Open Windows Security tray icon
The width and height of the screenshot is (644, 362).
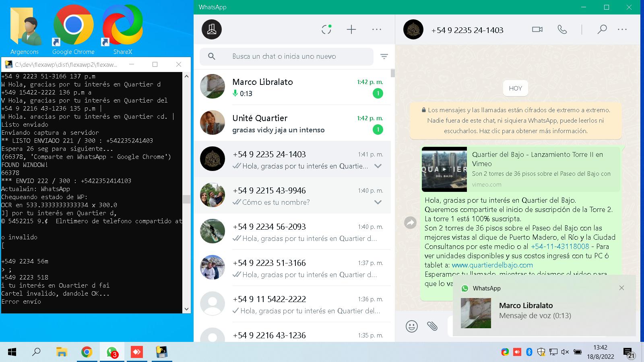541,352
